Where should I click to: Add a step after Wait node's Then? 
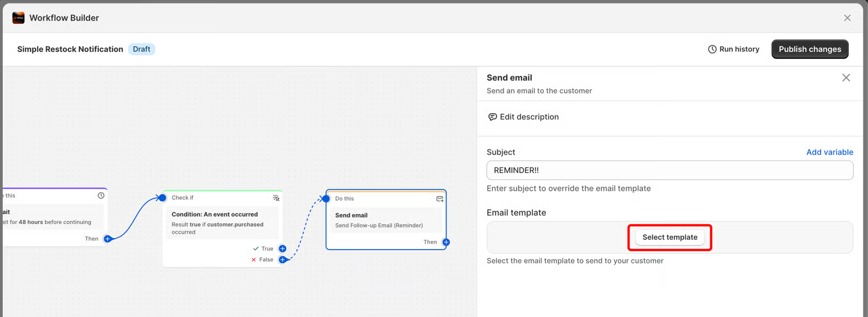(x=107, y=239)
